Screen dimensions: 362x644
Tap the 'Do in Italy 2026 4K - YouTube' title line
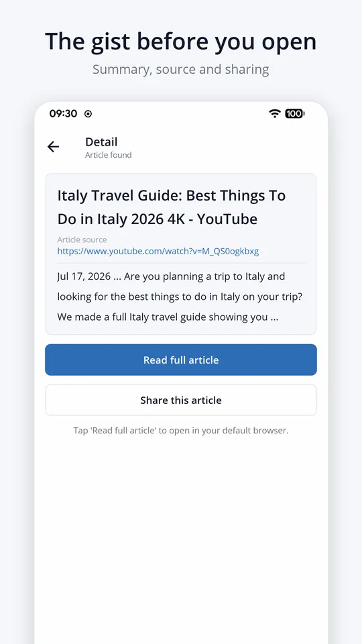tap(158, 219)
